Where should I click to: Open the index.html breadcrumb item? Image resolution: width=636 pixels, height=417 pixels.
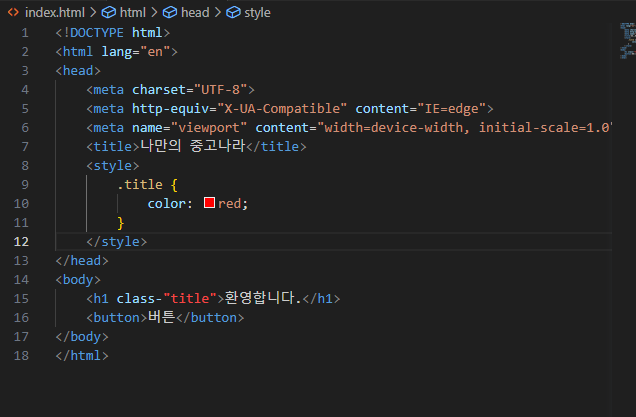pos(55,13)
